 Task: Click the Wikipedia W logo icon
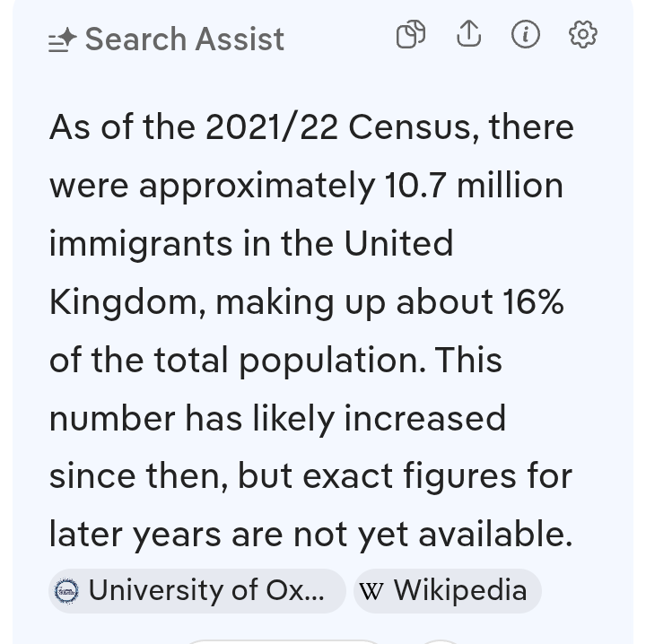click(371, 591)
